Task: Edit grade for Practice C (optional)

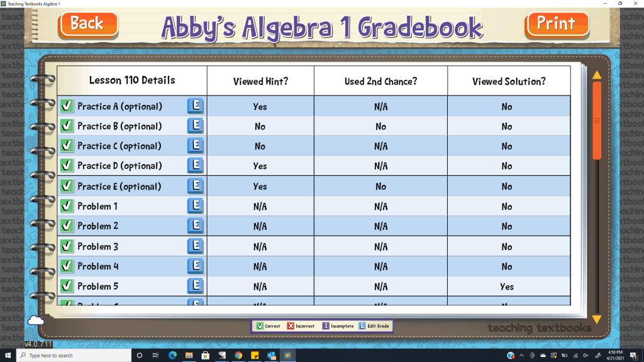Action: pyautogui.click(x=196, y=145)
